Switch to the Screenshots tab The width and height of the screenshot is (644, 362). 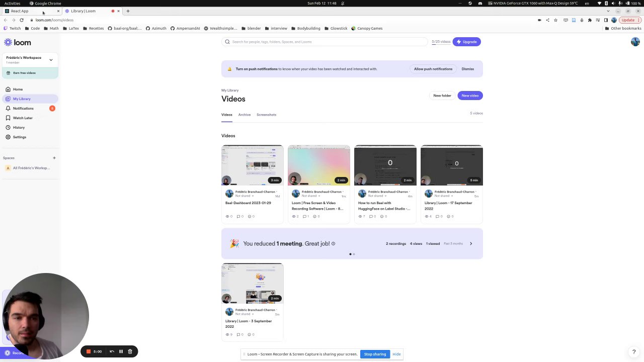pos(266,115)
